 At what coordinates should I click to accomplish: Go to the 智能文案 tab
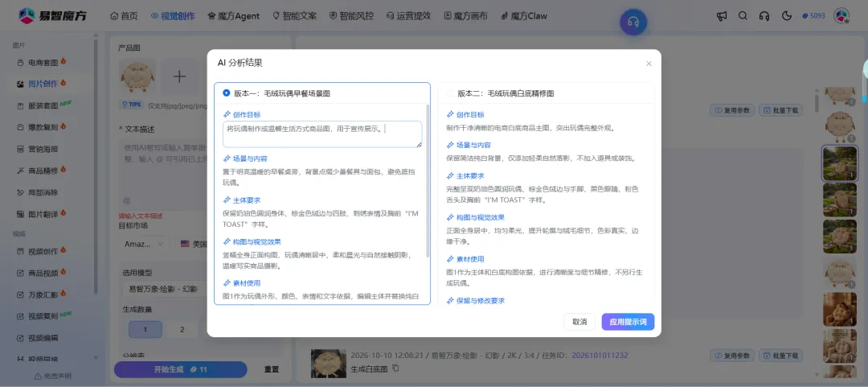point(295,16)
